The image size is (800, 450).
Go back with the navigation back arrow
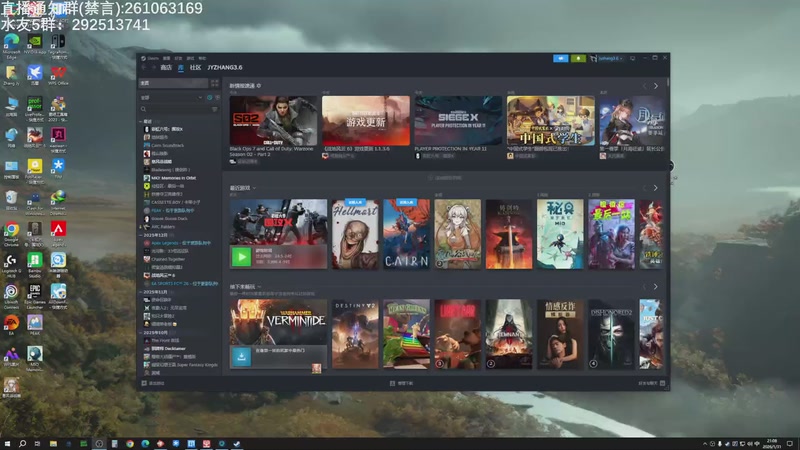tap(144, 67)
